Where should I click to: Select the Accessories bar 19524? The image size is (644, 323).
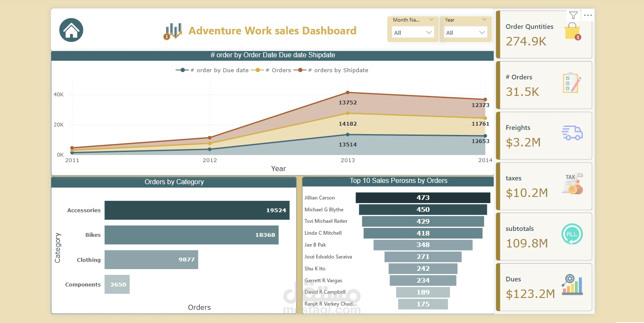[x=197, y=210]
